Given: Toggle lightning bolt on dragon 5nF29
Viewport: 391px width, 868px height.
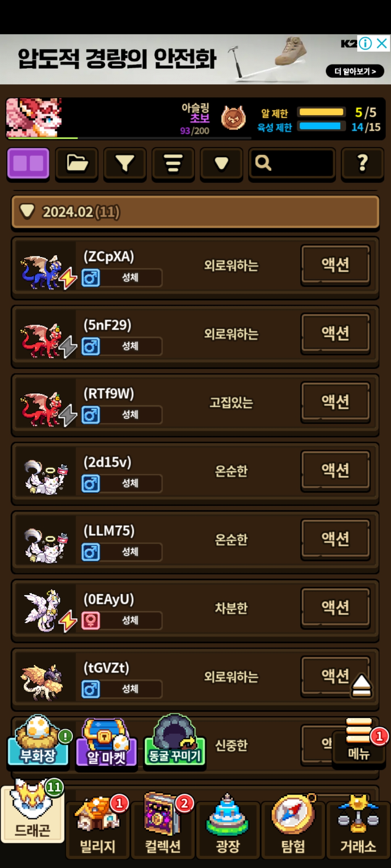Looking at the screenshot, I should point(68,346).
